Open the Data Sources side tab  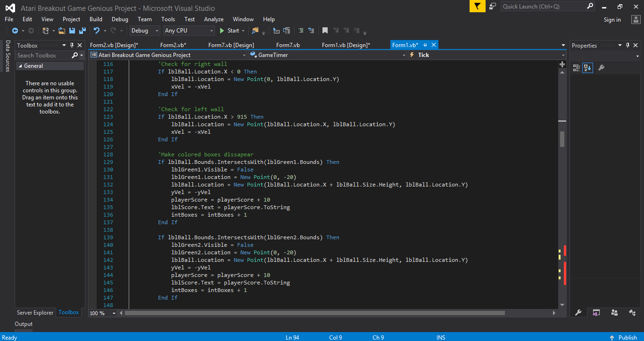(x=8, y=56)
